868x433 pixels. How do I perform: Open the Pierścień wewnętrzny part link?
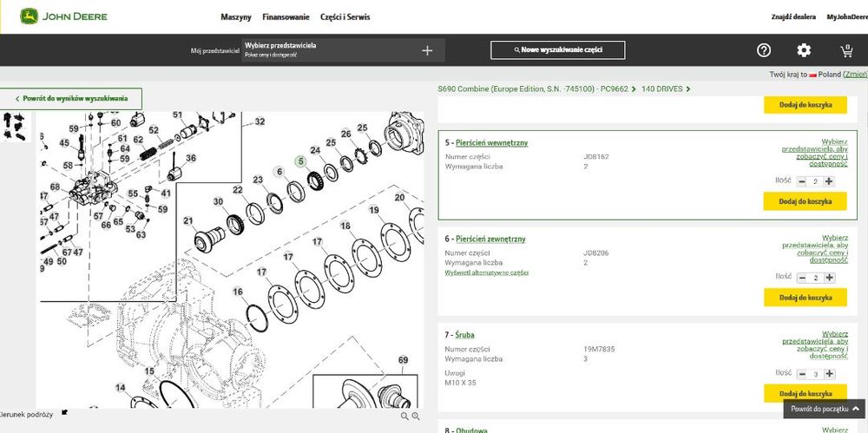click(491, 143)
